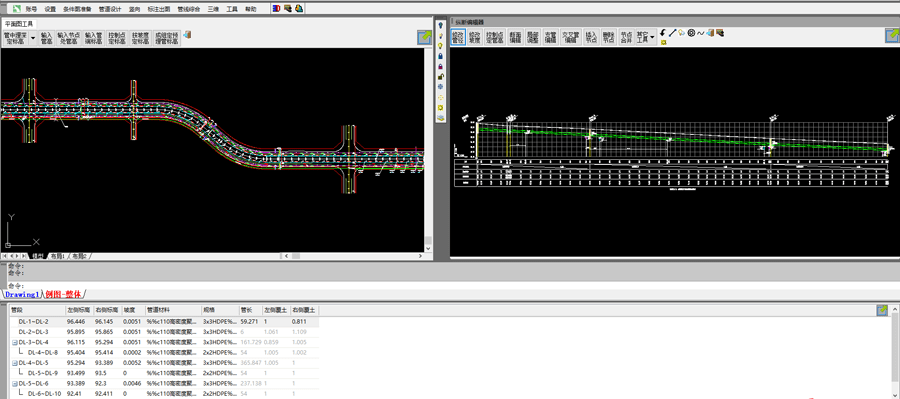Viewport: 900px width, 399px height.
Task: Click the 输入管底 button in the plan toolbar
Action: tap(47, 38)
